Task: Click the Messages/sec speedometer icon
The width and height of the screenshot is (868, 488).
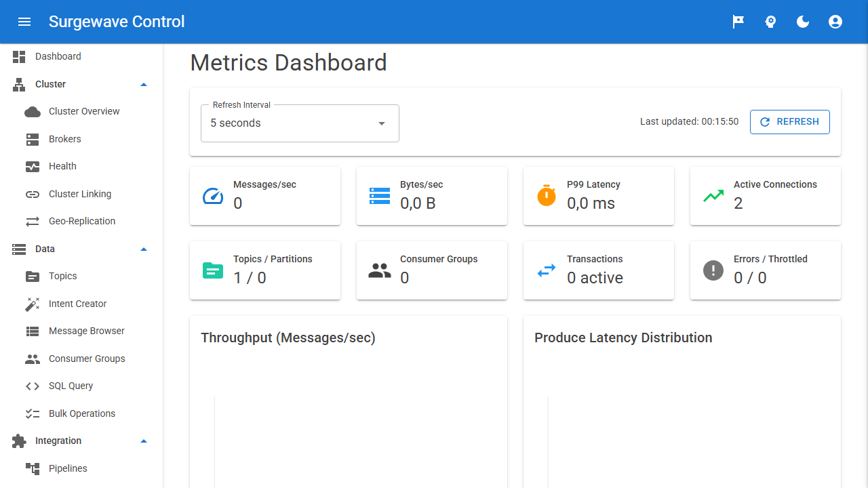Action: [213, 196]
